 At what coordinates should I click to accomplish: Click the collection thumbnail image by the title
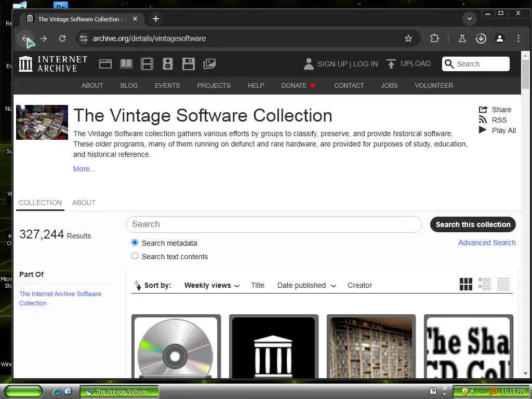(42, 122)
